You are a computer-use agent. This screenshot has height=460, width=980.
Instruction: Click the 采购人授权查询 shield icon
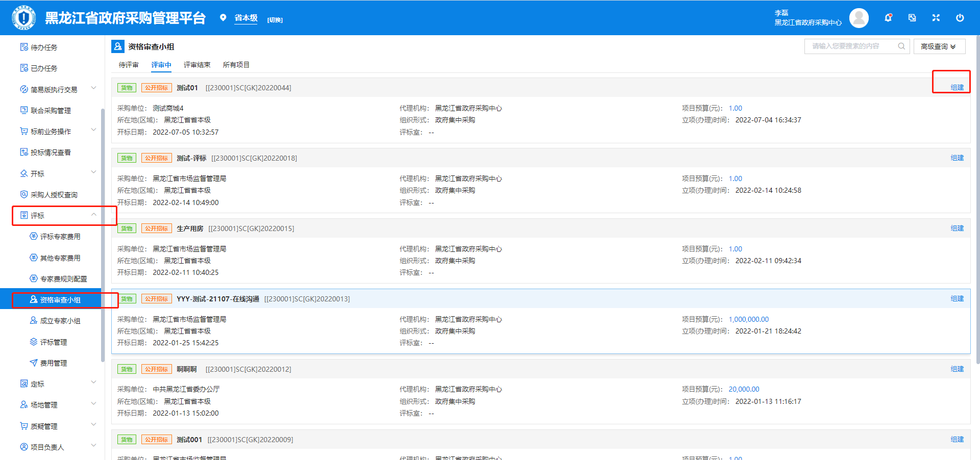(x=24, y=194)
